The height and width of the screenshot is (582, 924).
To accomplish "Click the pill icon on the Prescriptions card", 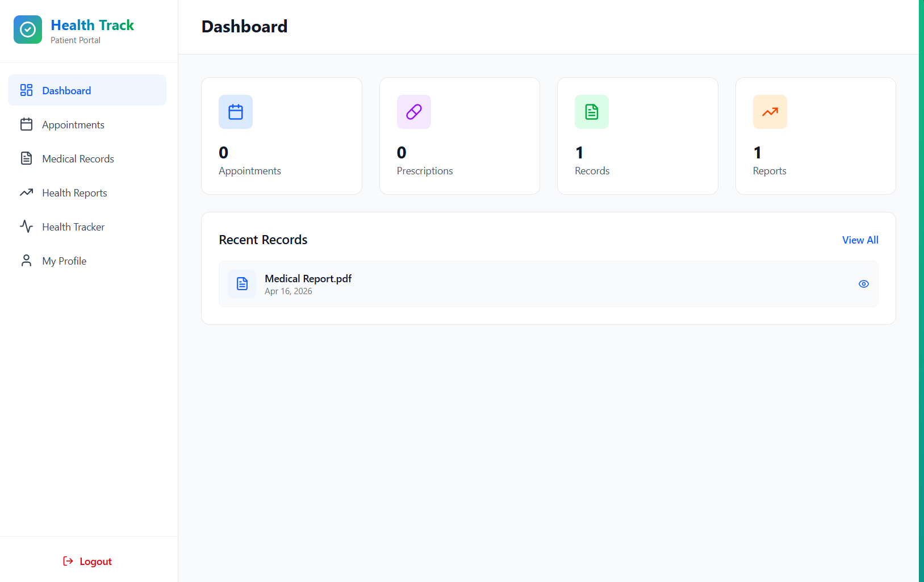I will [413, 112].
